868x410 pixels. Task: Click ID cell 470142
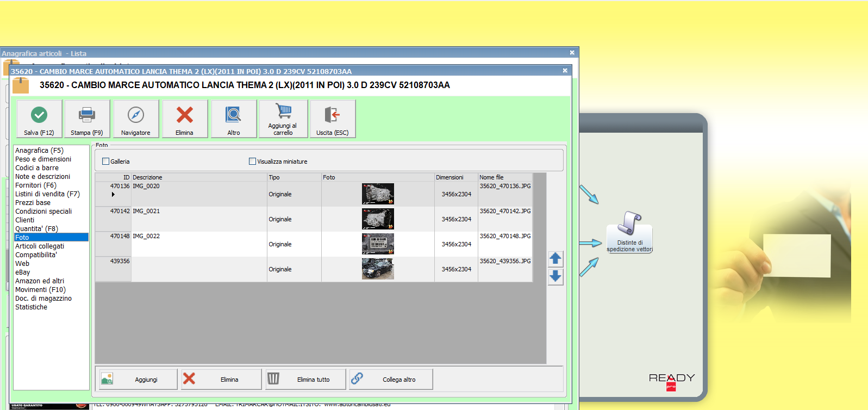(x=114, y=219)
